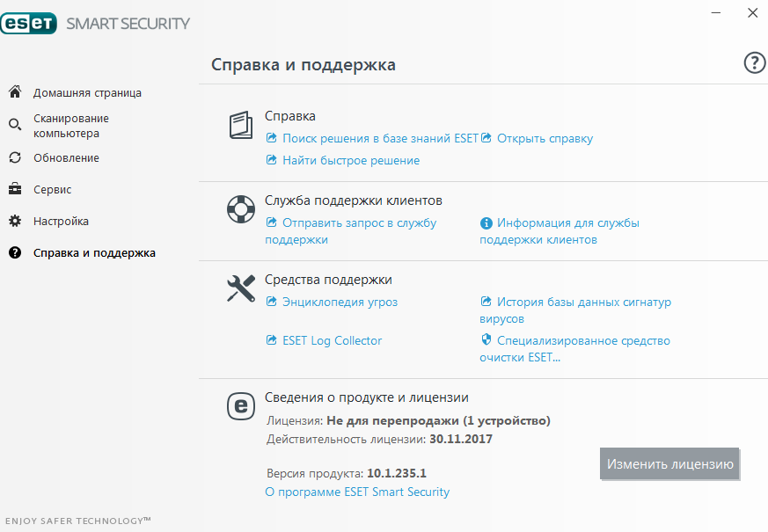This screenshot has height=532, width=768.
Task: Click the ESET product 'e' icon
Action: (x=240, y=405)
